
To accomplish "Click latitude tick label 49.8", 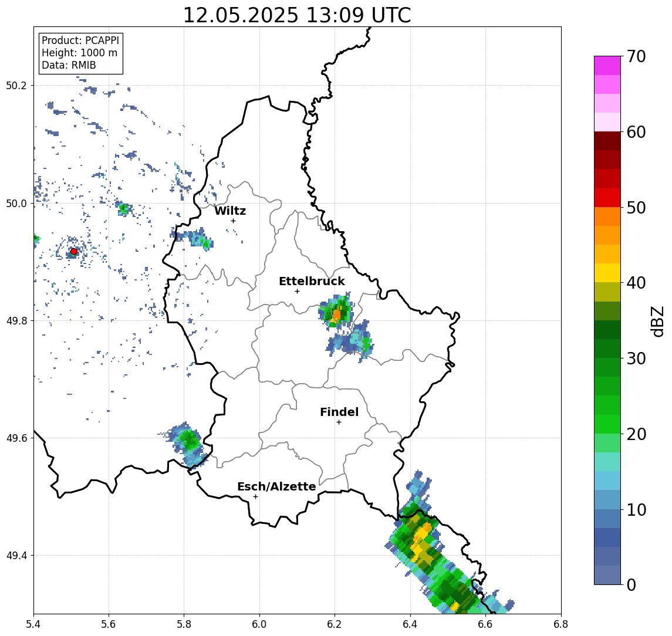I will (16, 320).
